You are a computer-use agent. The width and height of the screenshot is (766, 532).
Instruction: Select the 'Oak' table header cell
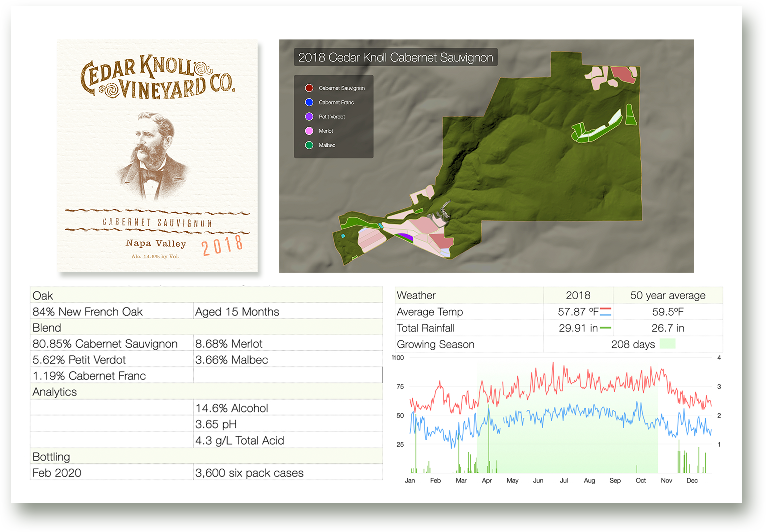click(x=207, y=295)
